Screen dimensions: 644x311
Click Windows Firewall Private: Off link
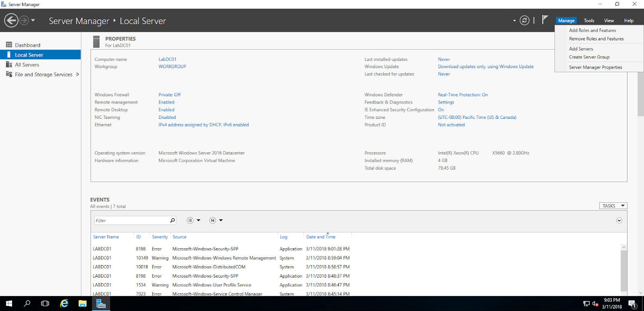pos(169,95)
